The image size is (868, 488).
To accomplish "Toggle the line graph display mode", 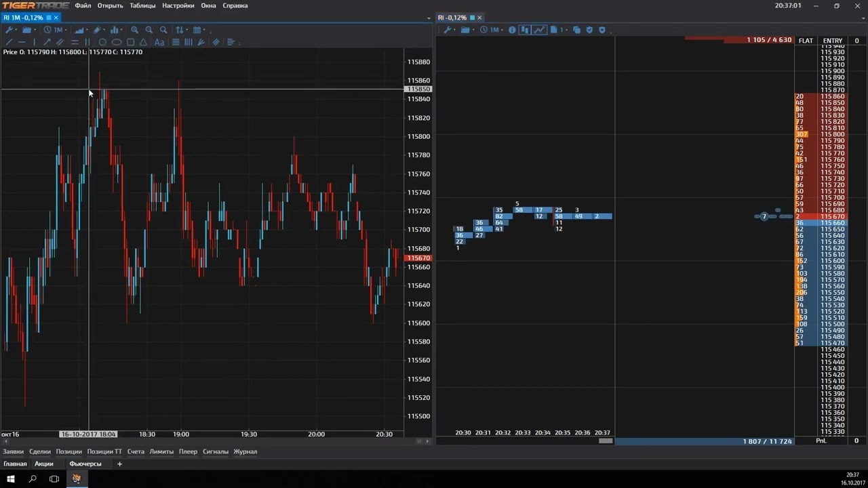I will point(540,30).
